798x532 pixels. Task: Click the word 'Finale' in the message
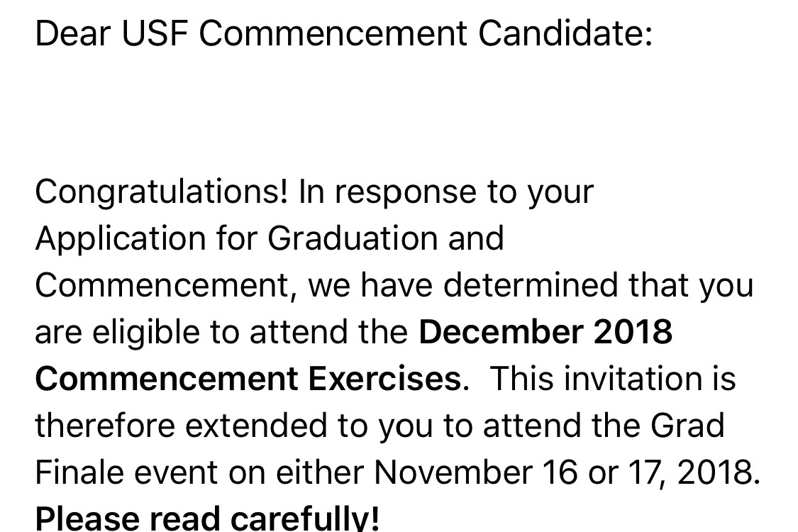(x=79, y=472)
